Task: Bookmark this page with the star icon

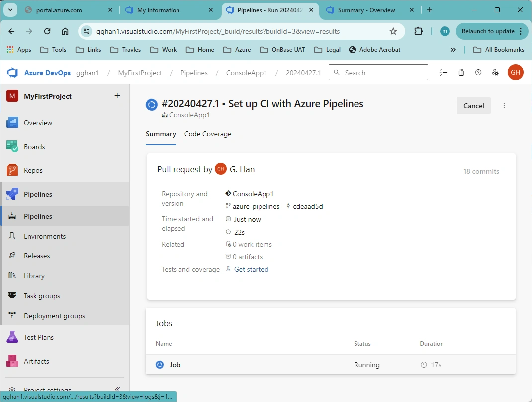Action: 393,31
